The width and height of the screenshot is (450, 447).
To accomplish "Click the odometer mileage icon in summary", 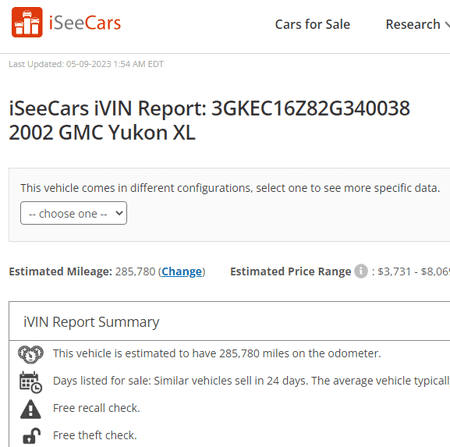I will [x=30, y=354].
